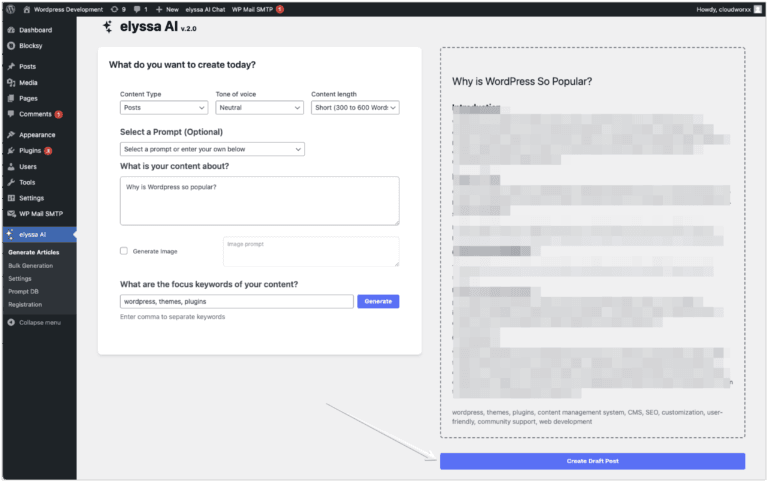Click the Create Draft Post button
The height and width of the screenshot is (482, 768).
click(592, 461)
